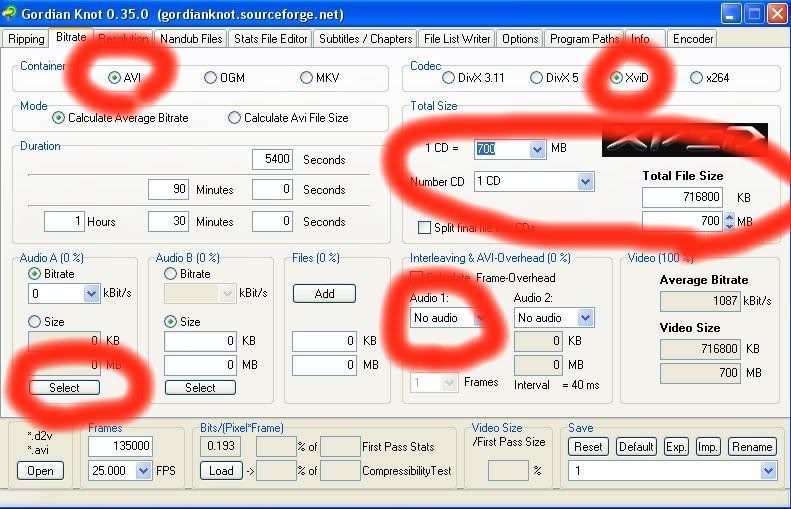Click the Exp. export button

[x=676, y=446]
